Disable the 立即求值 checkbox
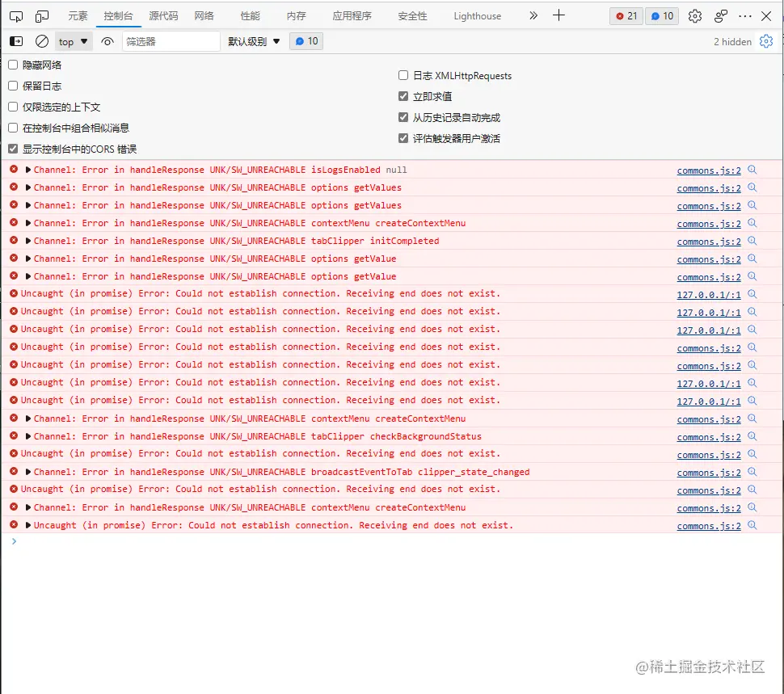The image size is (784, 694). [x=403, y=96]
